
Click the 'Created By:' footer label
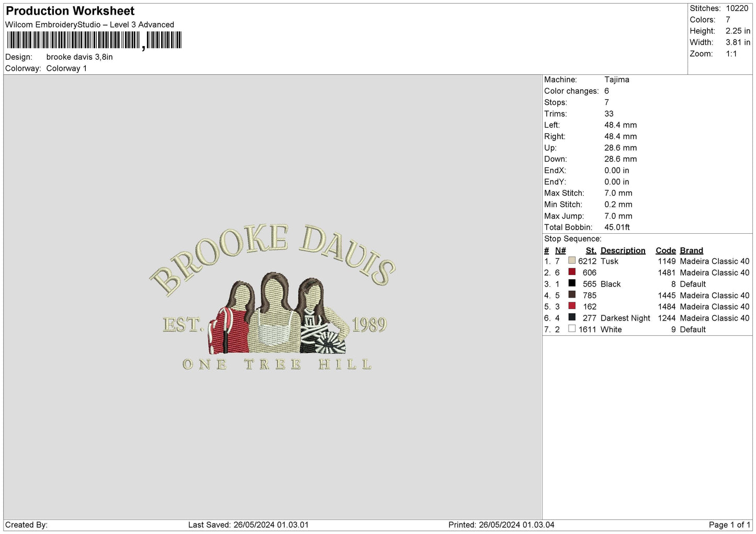coord(26,525)
